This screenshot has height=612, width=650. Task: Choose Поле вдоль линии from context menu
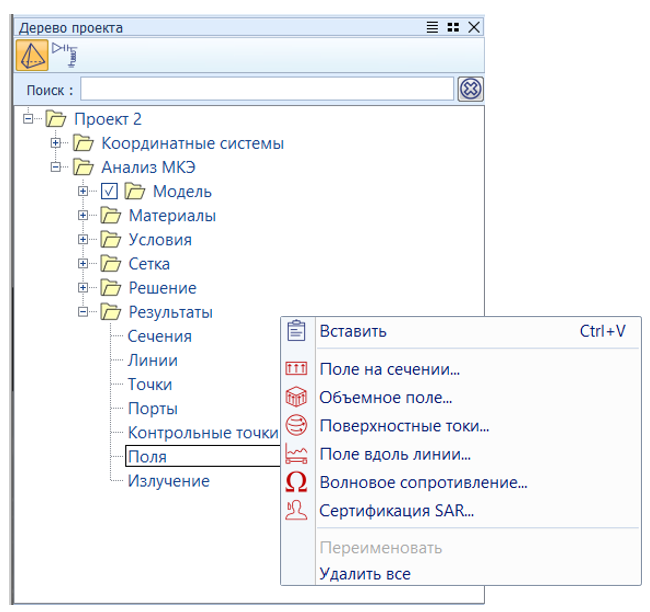(x=394, y=455)
